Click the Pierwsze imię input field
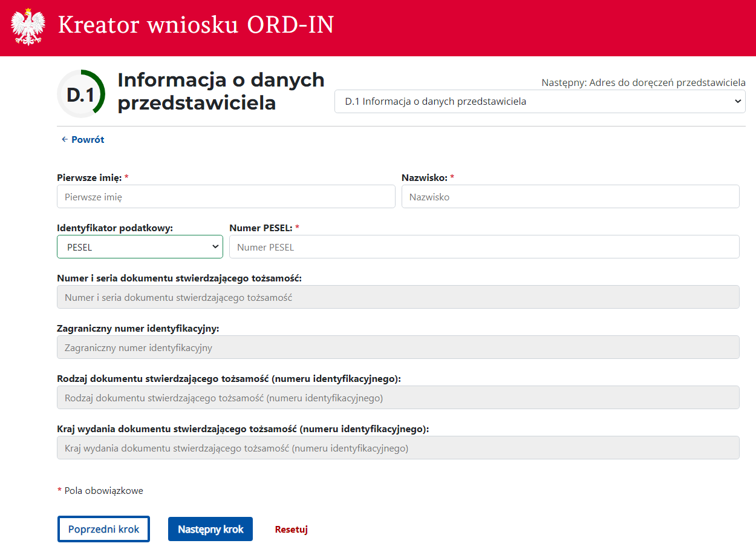 (226, 197)
